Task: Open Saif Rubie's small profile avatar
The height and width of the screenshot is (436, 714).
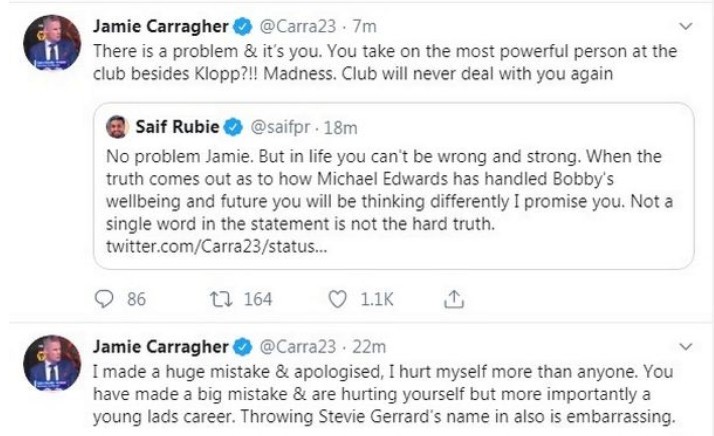Action: point(118,127)
